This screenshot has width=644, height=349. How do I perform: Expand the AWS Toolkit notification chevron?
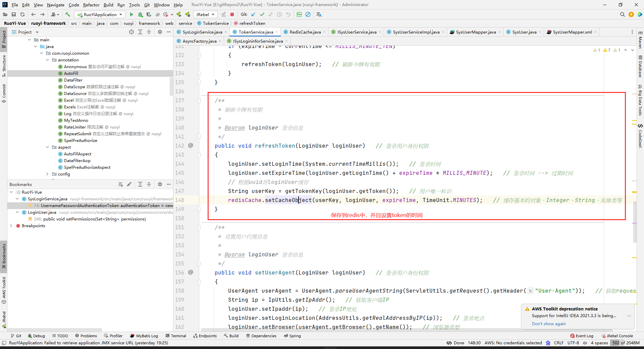point(629,316)
